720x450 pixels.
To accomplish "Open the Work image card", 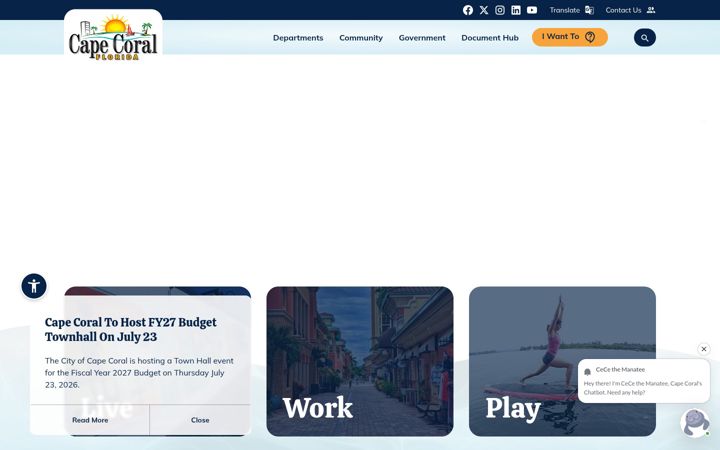I will (360, 361).
